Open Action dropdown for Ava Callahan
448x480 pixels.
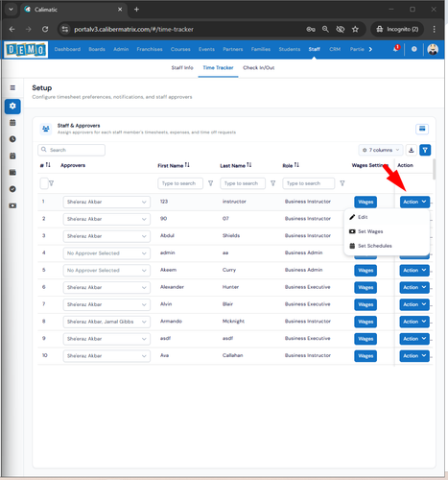(x=414, y=356)
